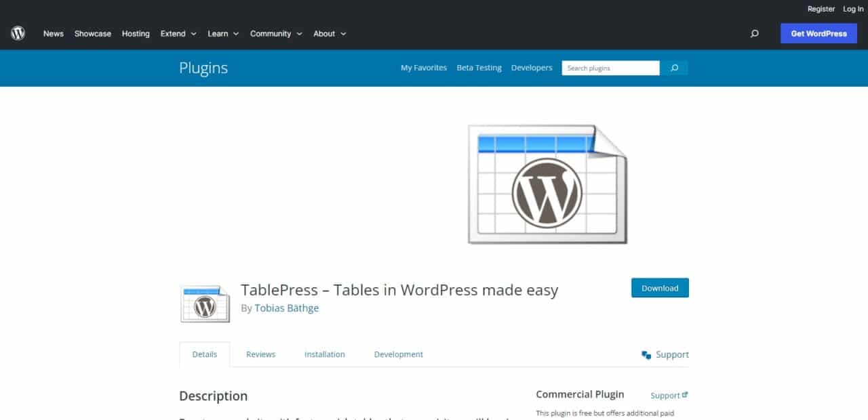This screenshot has height=420, width=868.
Task: Click the small TablePress plugin icon
Action: [x=205, y=303]
